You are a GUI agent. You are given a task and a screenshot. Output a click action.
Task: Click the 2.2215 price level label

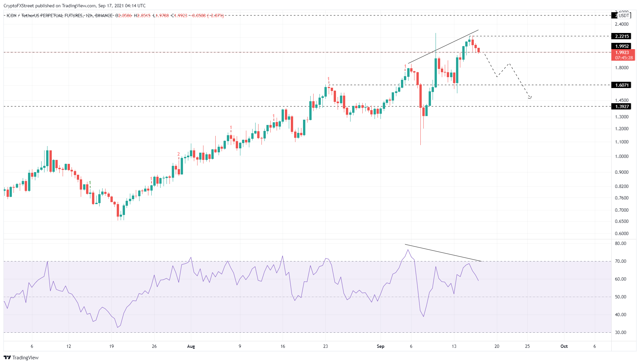click(621, 36)
